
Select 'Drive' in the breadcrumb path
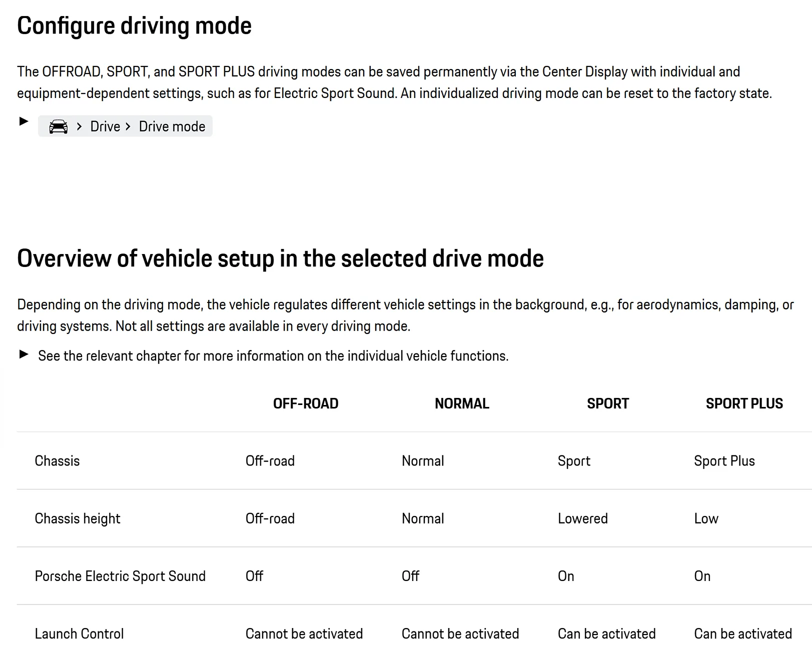[105, 126]
